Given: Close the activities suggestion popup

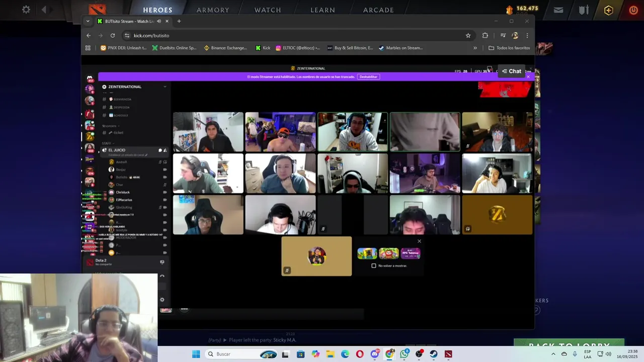Looking at the screenshot, I should 419,241.
